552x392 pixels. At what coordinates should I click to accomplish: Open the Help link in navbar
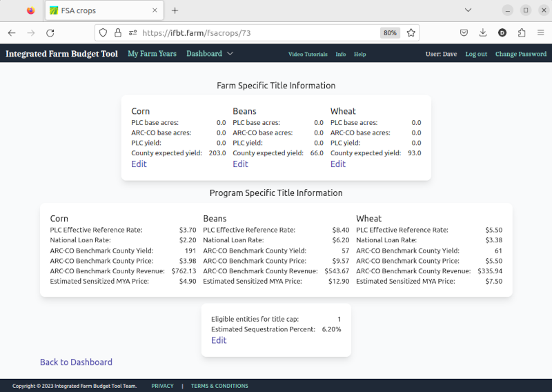[x=359, y=55]
